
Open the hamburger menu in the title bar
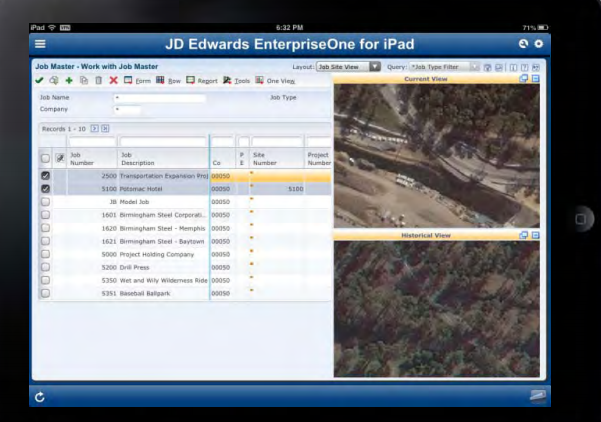pos(40,44)
